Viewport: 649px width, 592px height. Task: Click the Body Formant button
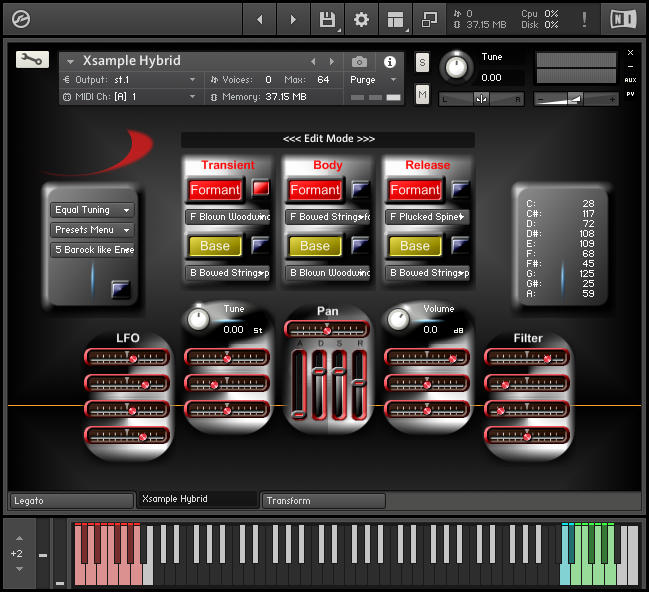click(315, 190)
